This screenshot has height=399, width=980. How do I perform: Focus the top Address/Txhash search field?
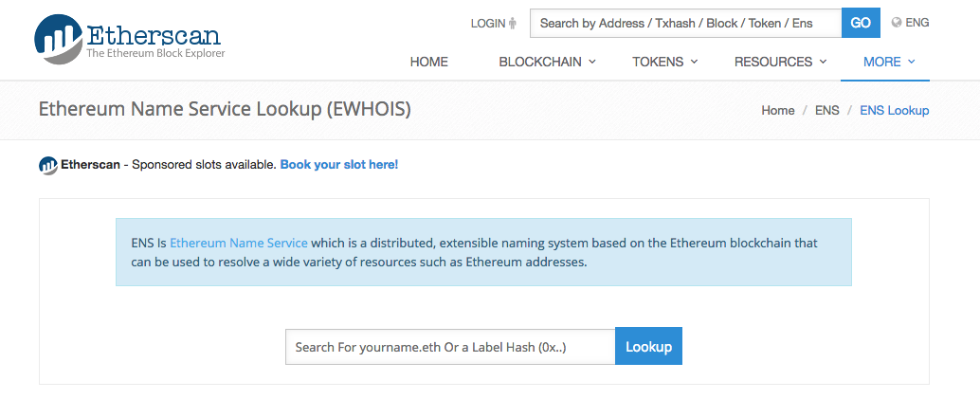[685, 23]
